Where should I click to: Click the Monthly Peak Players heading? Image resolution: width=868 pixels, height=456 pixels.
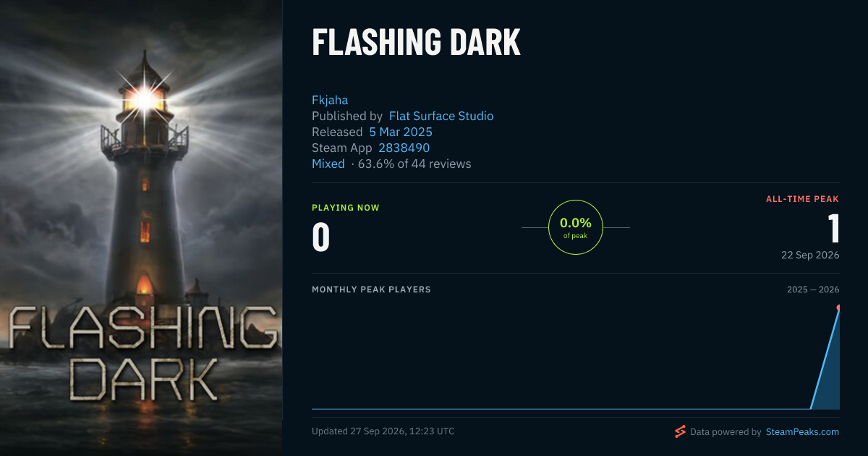(371, 290)
